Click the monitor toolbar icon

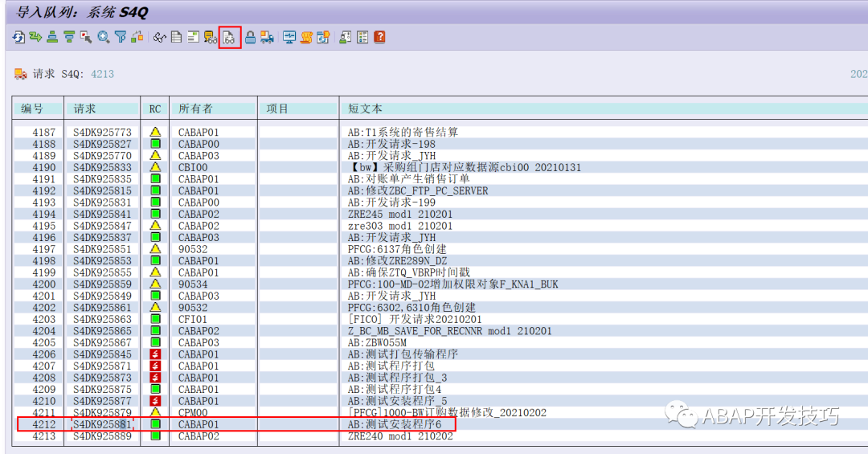(289, 37)
